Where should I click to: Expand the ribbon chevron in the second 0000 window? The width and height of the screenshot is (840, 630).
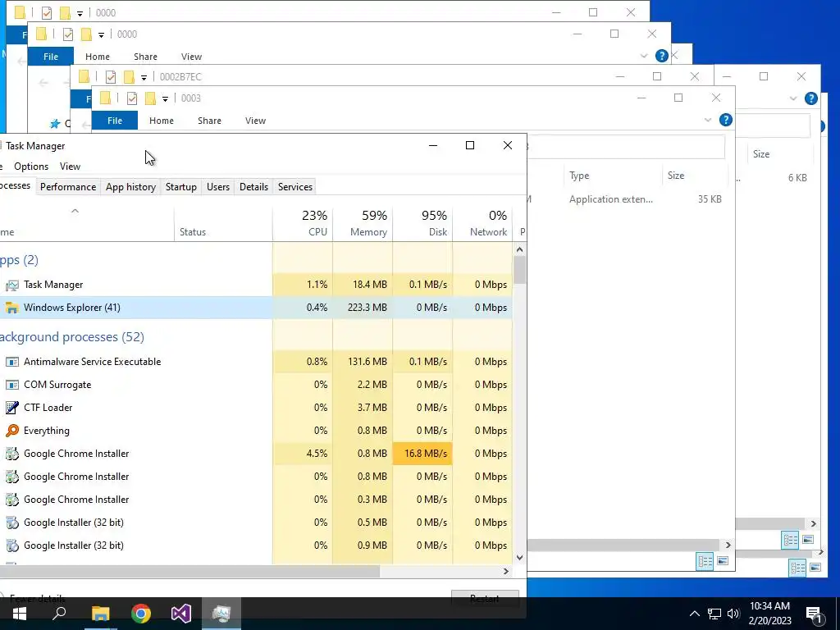(x=644, y=56)
